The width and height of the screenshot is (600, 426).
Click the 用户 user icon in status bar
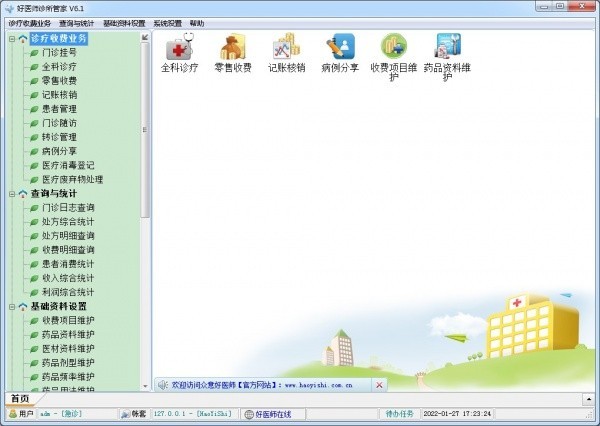coord(13,414)
